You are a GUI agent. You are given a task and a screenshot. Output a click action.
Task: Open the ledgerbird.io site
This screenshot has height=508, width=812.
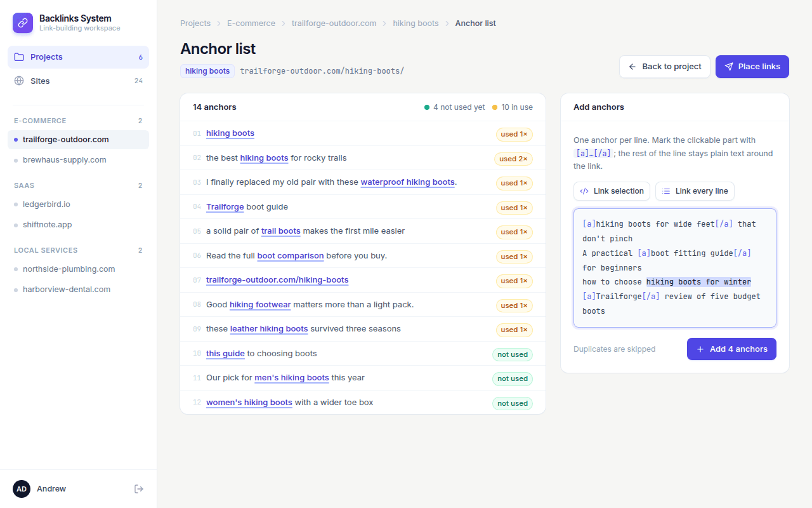coord(79,204)
